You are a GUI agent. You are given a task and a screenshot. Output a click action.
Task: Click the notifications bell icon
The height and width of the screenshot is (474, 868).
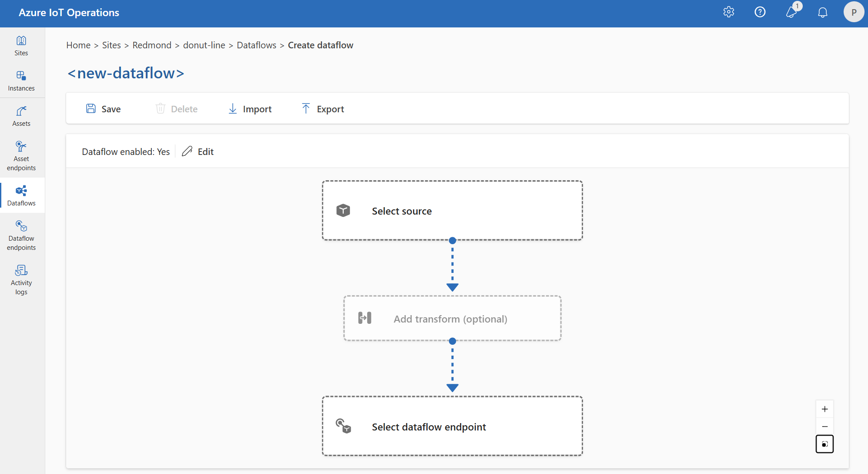tap(821, 12)
